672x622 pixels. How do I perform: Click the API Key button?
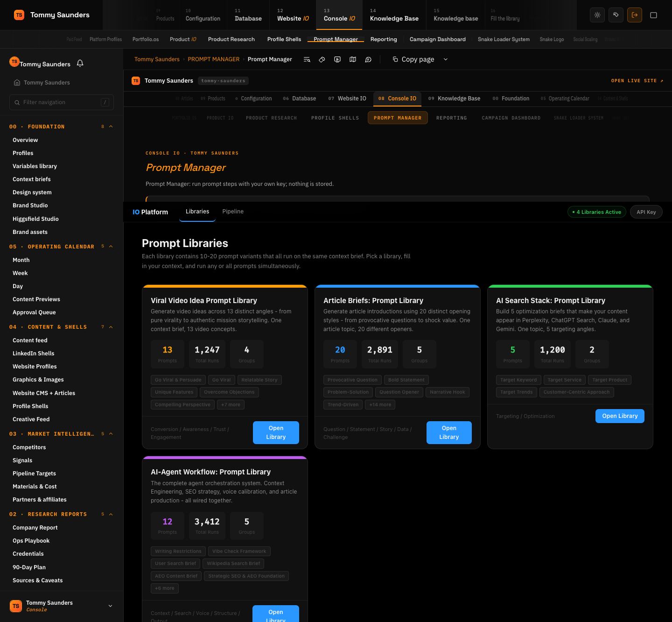(x=646, y=212)
